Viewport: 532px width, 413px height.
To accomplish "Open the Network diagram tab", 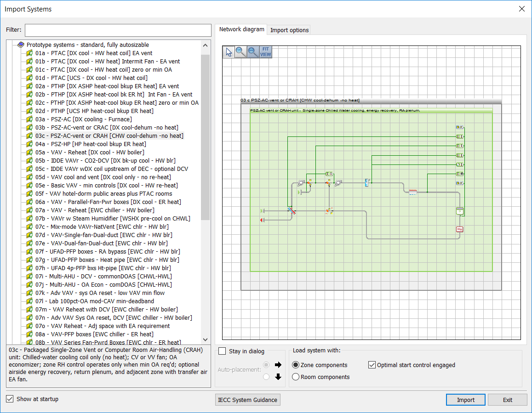I will 241,29.
